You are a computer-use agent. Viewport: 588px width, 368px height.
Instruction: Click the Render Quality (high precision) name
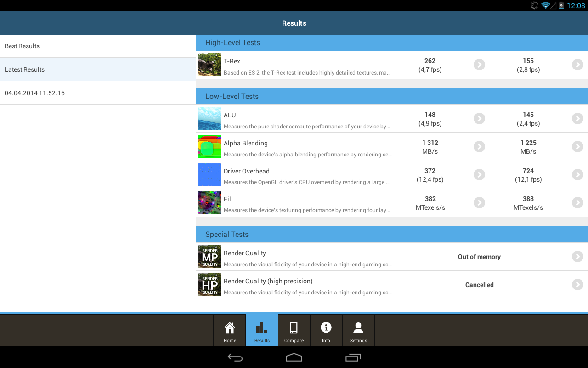[268, 281]
